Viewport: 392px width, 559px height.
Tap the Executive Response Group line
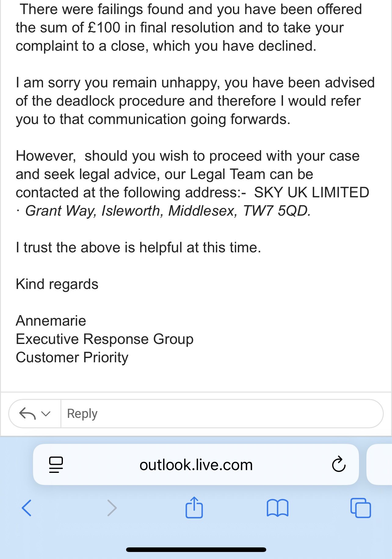105,339
